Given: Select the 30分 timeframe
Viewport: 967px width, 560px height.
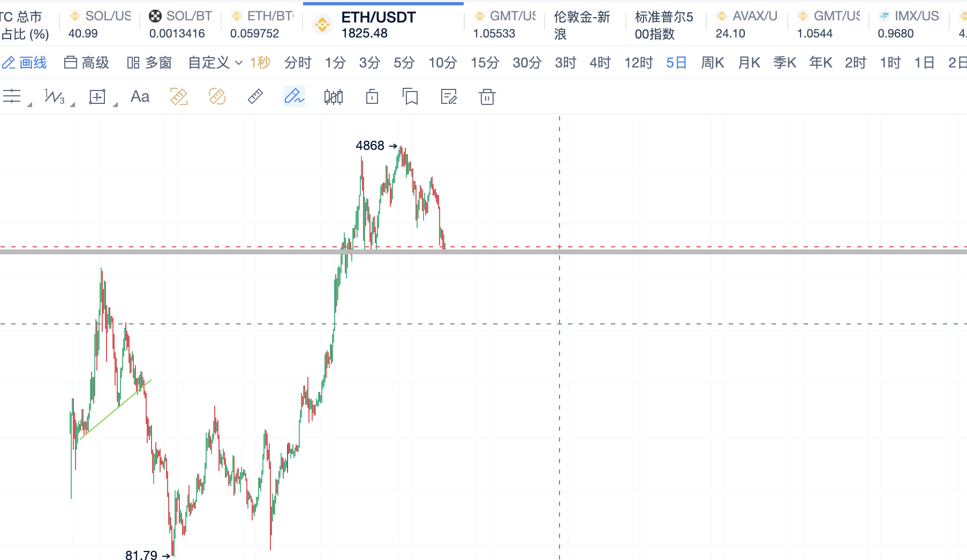Looking at the screenshot, I should click(527, 63).
